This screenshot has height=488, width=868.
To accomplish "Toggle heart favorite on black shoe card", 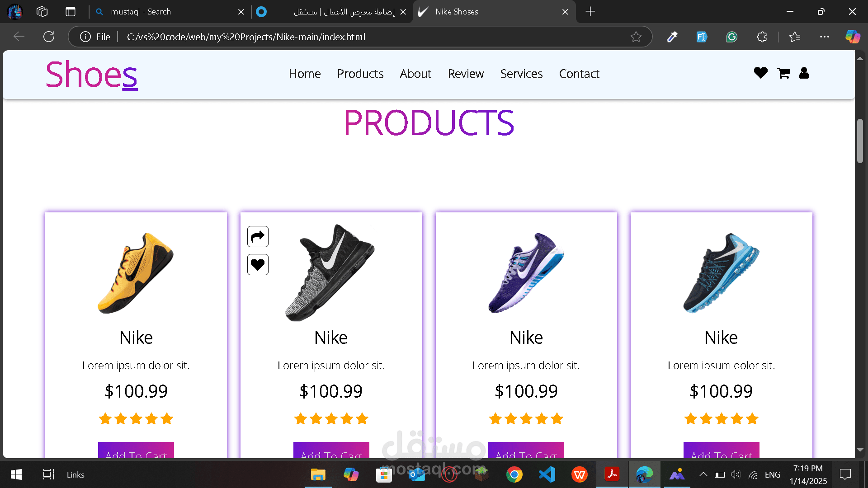I will point(258,264).
